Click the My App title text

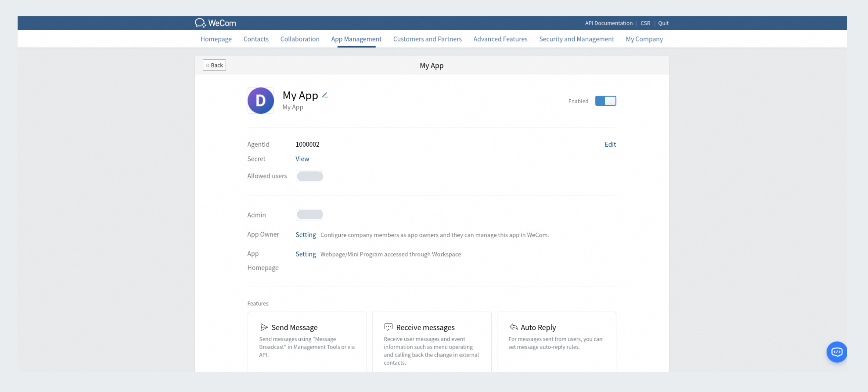pyautogui.click(x=300, y=95)
